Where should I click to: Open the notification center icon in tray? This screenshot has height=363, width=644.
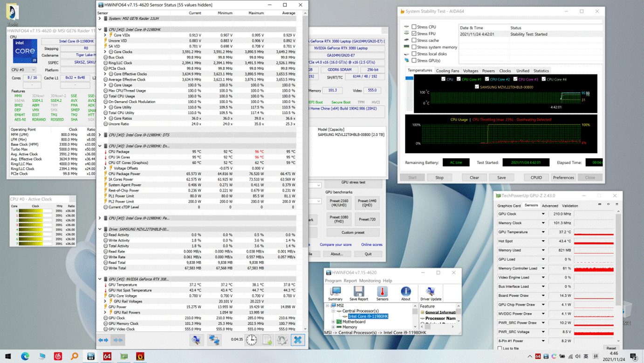pos(634,357)
